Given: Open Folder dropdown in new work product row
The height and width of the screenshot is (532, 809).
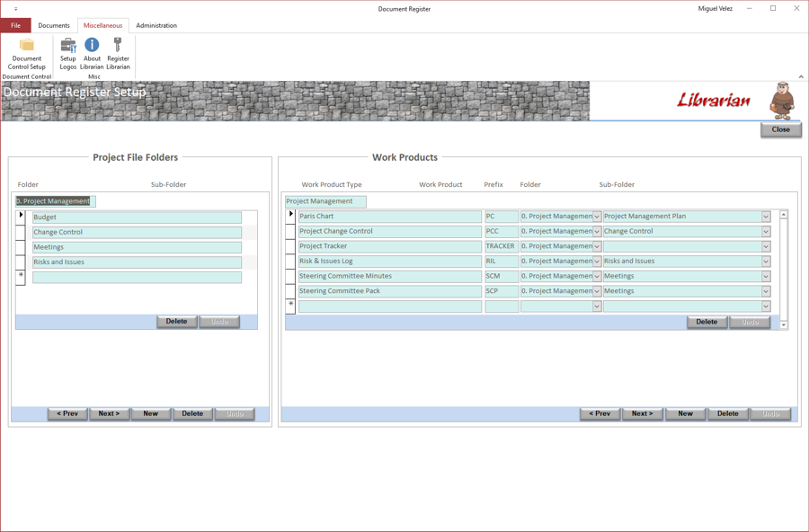Looking at the screenshot, I should pyautogui.click(x=597, y=306).
